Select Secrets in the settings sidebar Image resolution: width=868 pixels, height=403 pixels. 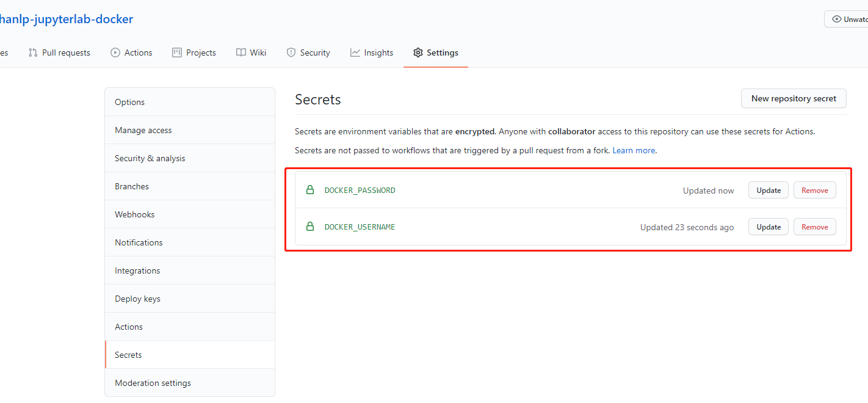click(x=190, y=355)
